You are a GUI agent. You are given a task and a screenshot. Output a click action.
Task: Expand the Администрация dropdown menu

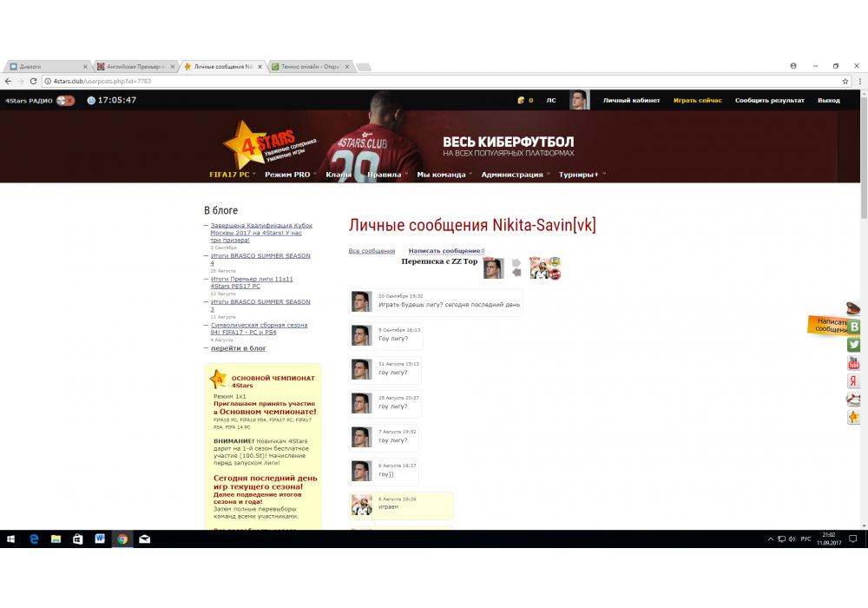[512, 175]
